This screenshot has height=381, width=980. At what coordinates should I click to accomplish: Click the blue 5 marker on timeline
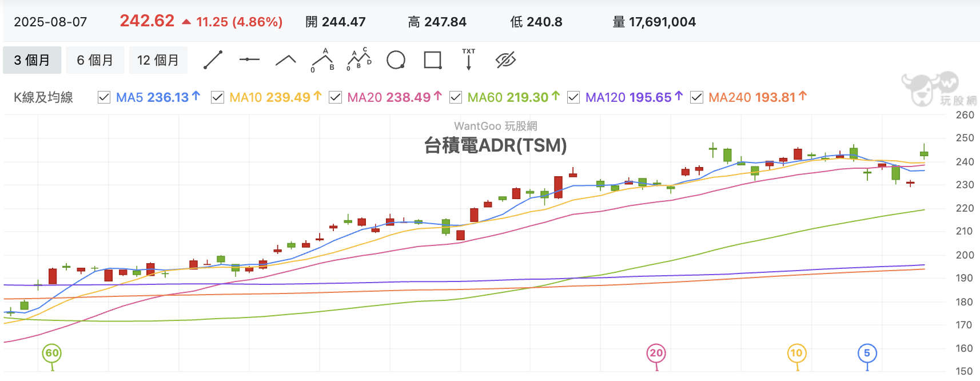[x=867, y=353]
